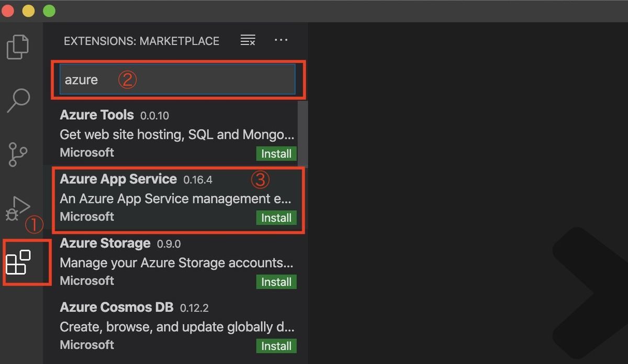
Task: Click version 0.16.4 of Azure App Service
Action: pos(198,180)
